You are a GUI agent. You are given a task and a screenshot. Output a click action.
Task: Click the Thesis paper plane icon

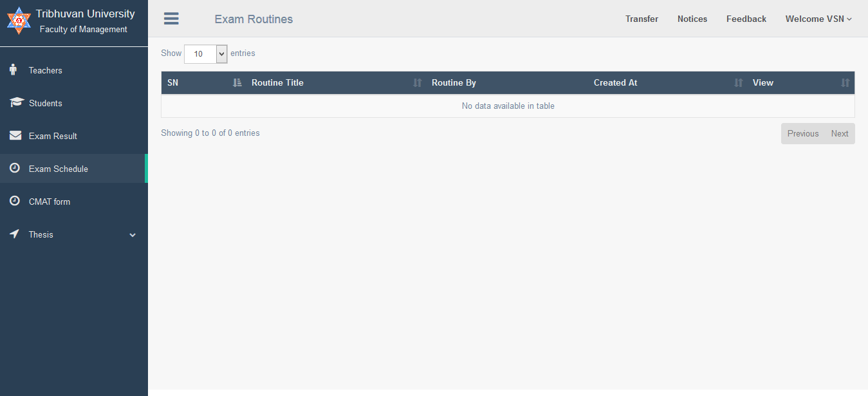(x=15, y=234)
